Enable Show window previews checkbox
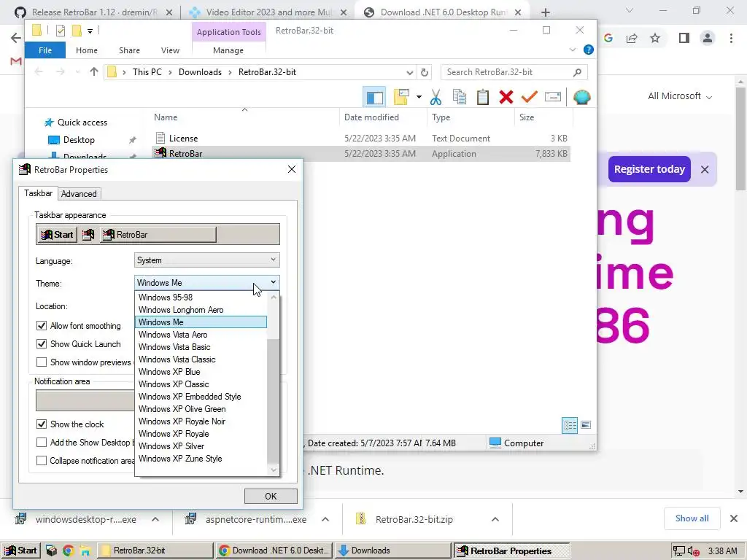 [42, 362]
